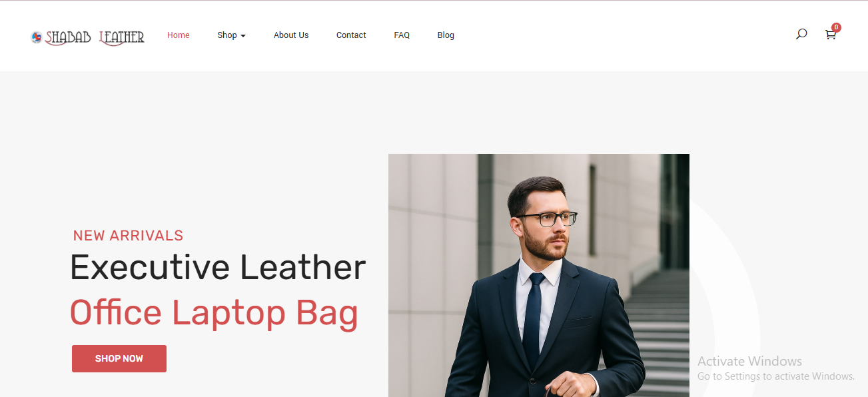The width and height of the screenshot is (868, 397).
Task: Click the Go to Settings watermark text
Action: click(x=776, y=376)
